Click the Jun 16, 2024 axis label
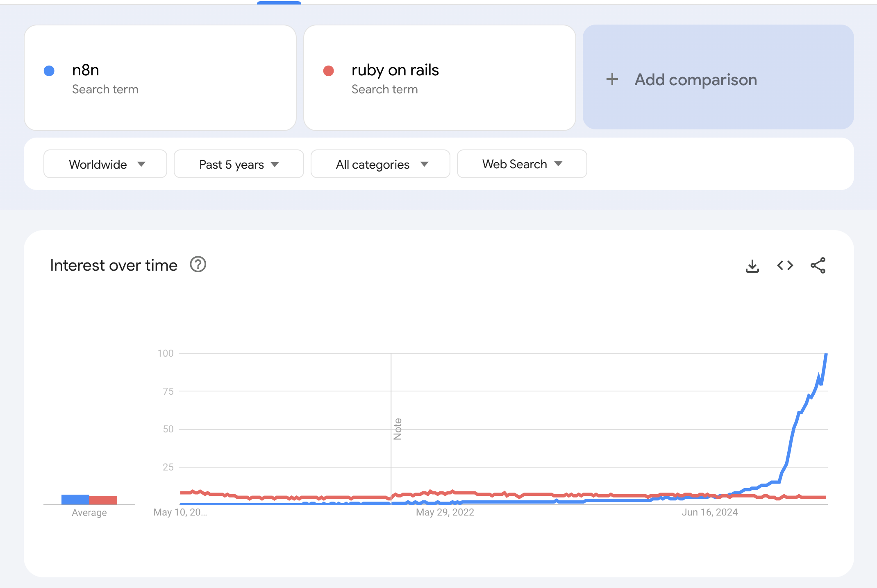The image size is (877, 588). 709,512
